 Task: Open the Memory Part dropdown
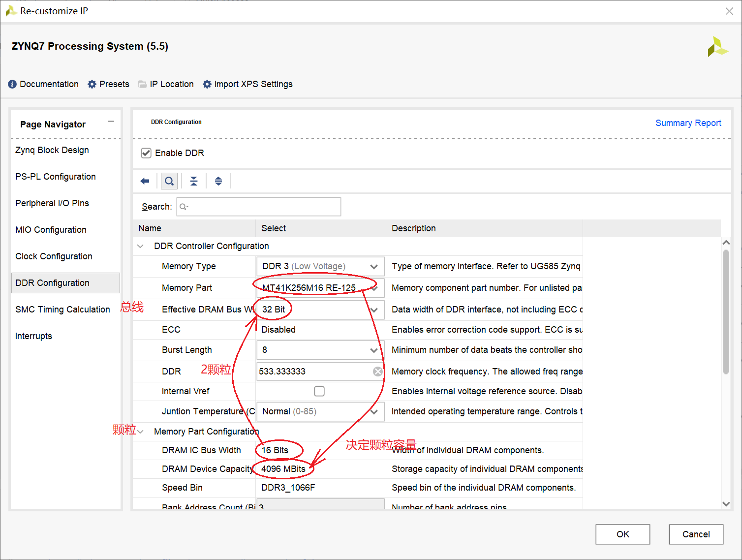320,288
